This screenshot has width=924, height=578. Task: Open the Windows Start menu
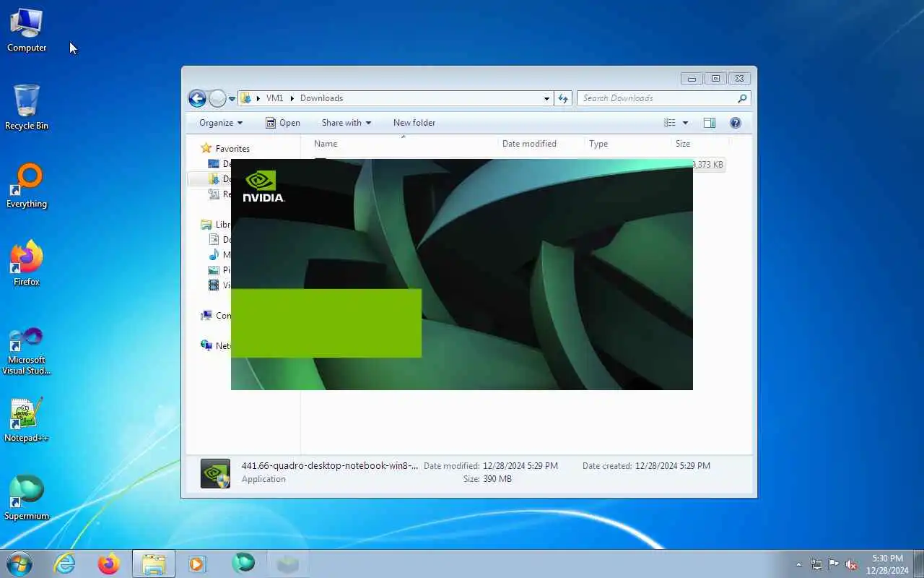pyautogui.click(x=19, y=564)
